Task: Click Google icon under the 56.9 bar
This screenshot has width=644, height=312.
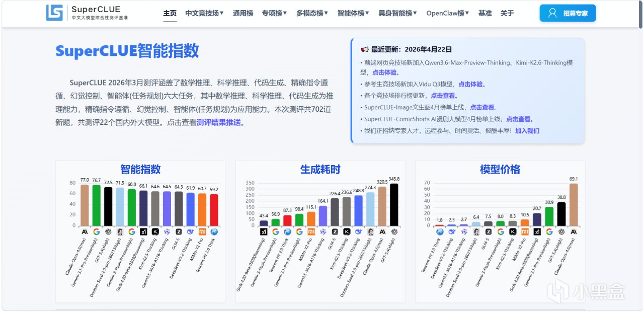Action: 276,231
